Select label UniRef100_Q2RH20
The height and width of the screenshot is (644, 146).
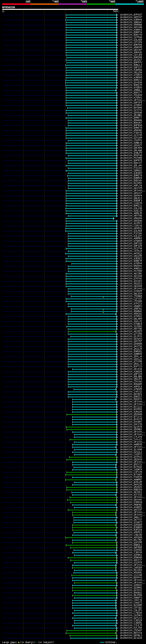[x=131, y=585]
